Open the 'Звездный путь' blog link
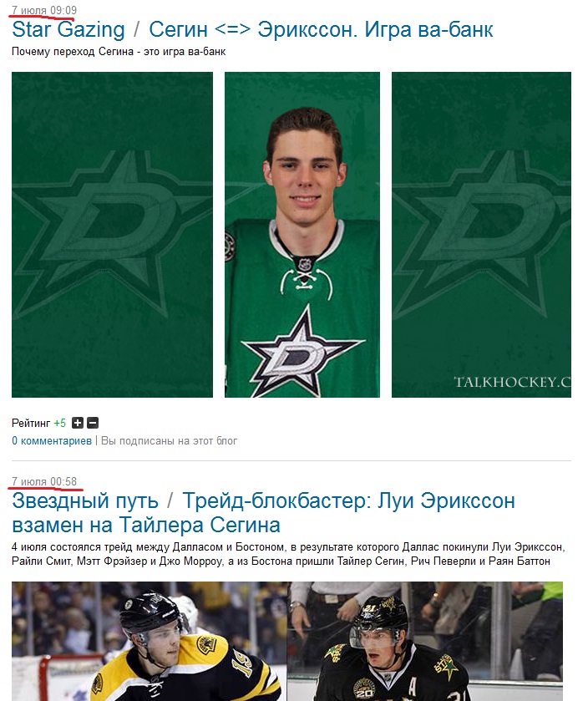This screenshot has width=588, height=701. point(85,500)
